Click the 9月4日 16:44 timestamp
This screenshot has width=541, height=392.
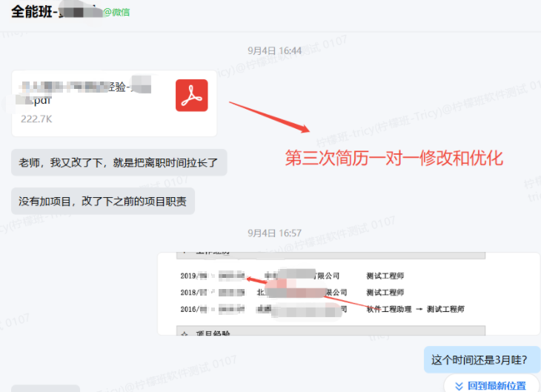coord(274,51)
